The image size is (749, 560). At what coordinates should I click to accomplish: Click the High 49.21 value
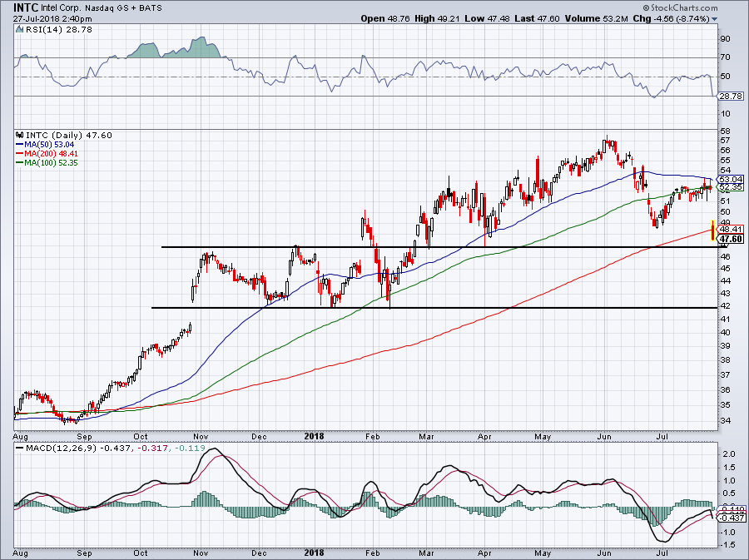pyautogui.click(x=437, y=18)
